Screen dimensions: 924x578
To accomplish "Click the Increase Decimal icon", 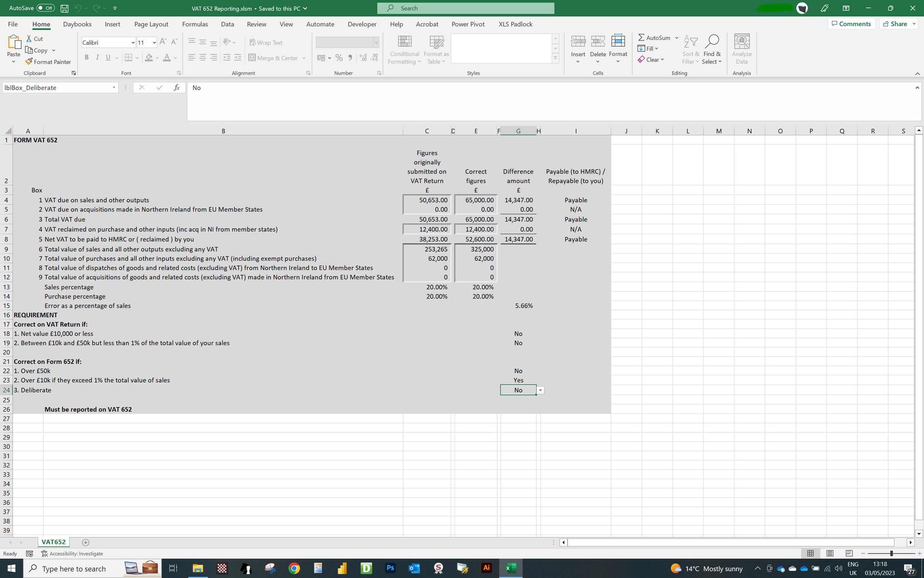I will pos(363,58).
